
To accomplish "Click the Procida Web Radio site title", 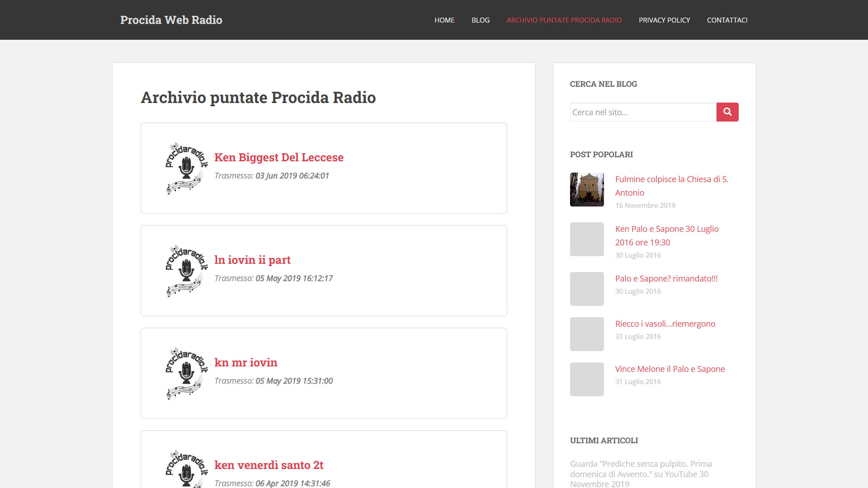I will [x=171, y=20].
